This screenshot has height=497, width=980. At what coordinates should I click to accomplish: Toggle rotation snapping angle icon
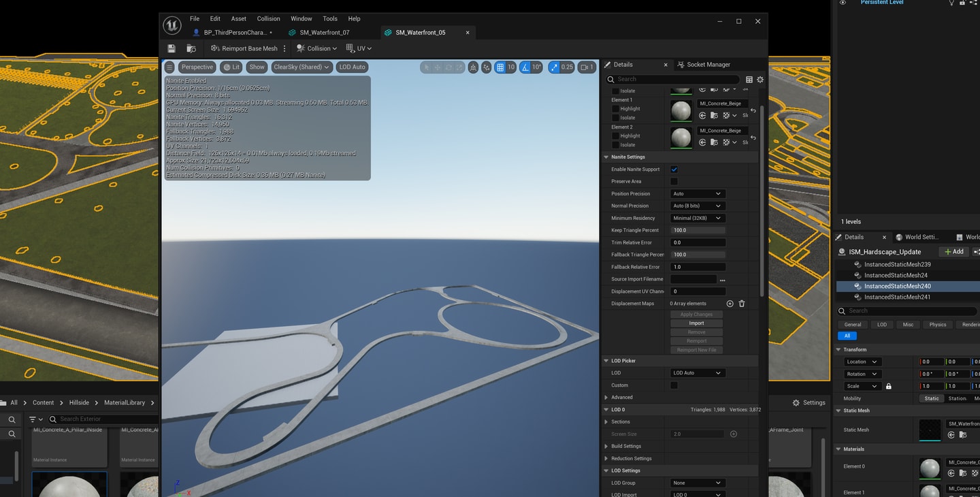tap(525, 67)
